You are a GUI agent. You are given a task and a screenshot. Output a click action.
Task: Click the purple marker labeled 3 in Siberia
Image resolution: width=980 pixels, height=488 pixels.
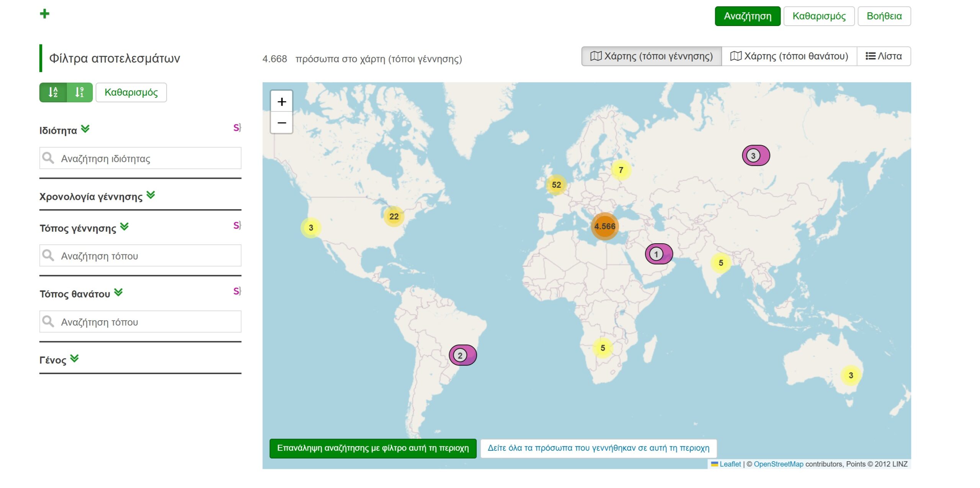755,156
